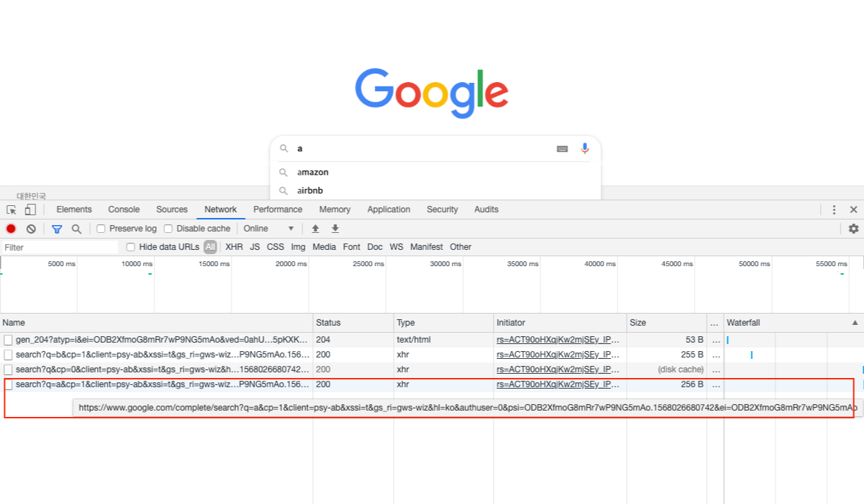The width and height of the screenshot is (864, 504).
Task: Filter requests by WS
Action: 397,247
